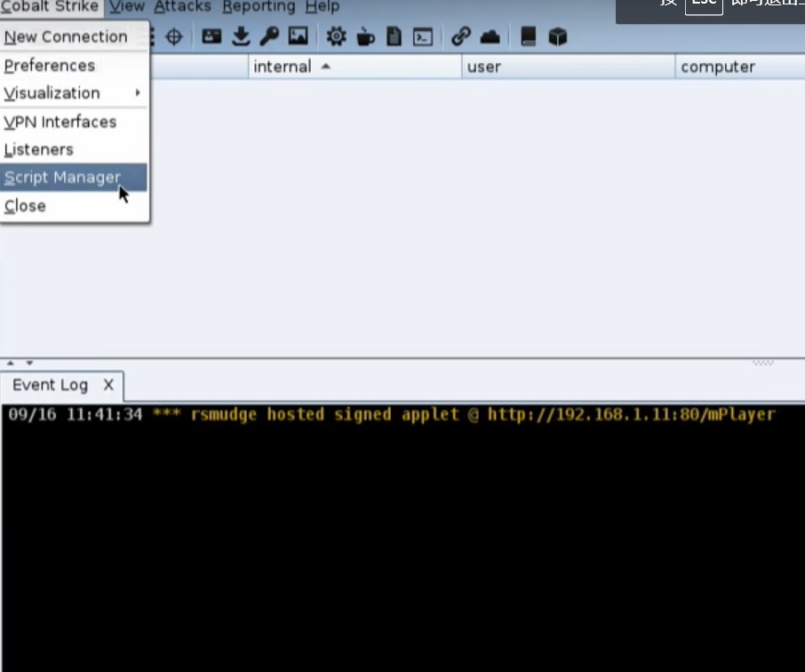Click the 'rsmudge hosted signed applet' text

[325, 414]
